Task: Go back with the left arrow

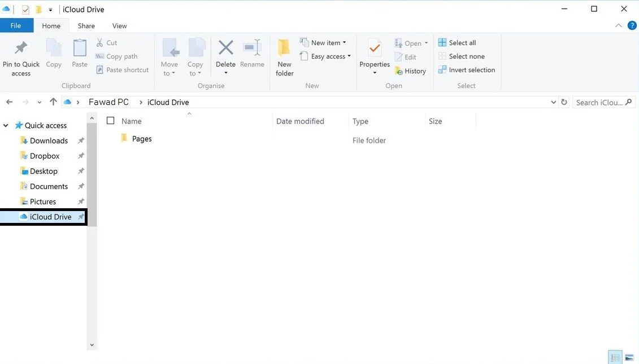Action: pos(10,102)
